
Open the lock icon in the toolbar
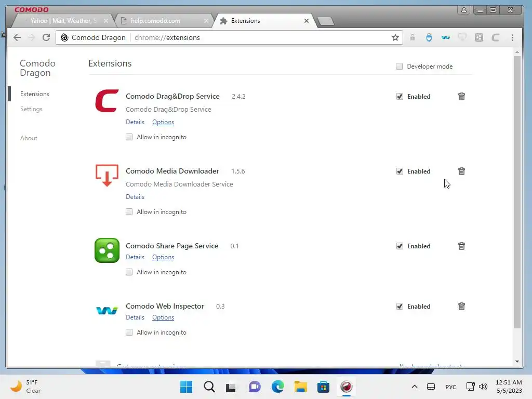click(x=412, y=37)
